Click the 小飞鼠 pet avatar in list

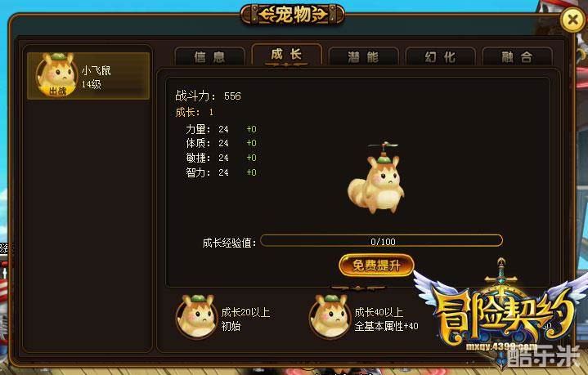click(x=56, y=75)
